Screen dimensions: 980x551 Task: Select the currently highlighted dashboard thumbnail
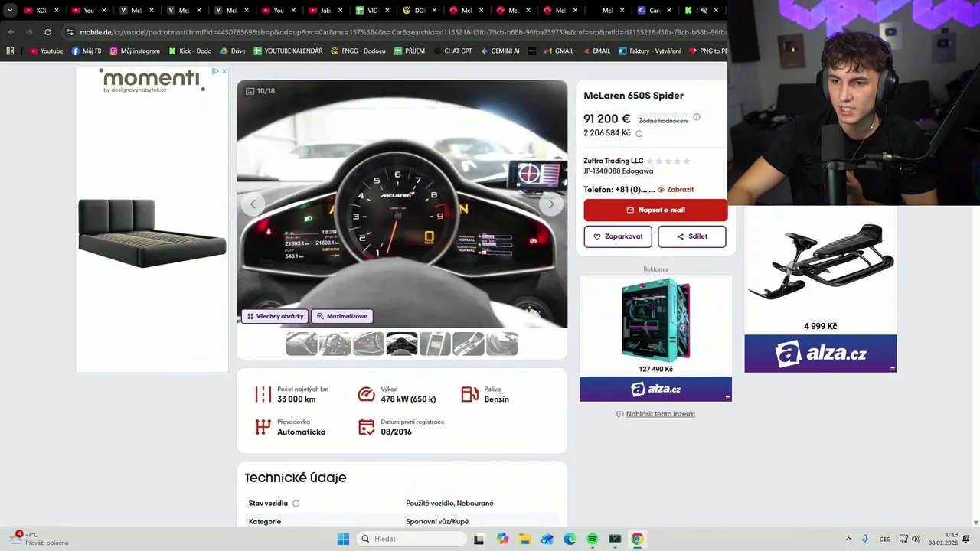click(x=401, y=344)
